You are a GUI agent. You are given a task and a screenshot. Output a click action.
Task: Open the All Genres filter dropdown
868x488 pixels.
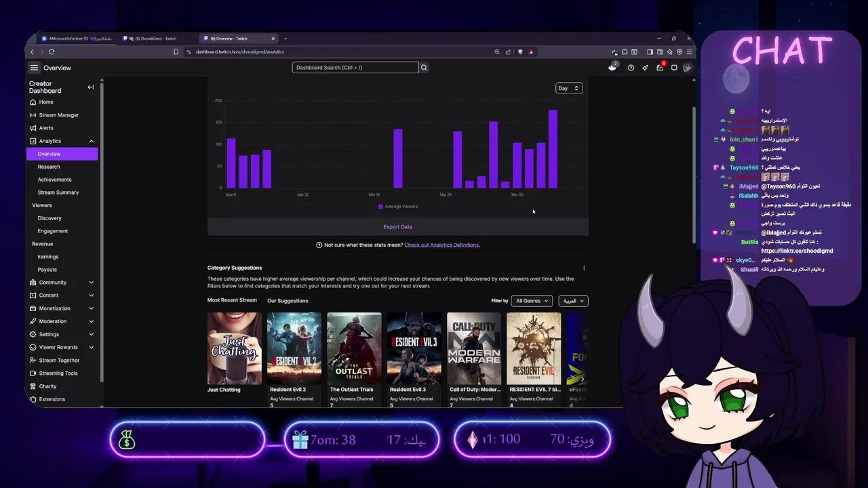(532, 301)
